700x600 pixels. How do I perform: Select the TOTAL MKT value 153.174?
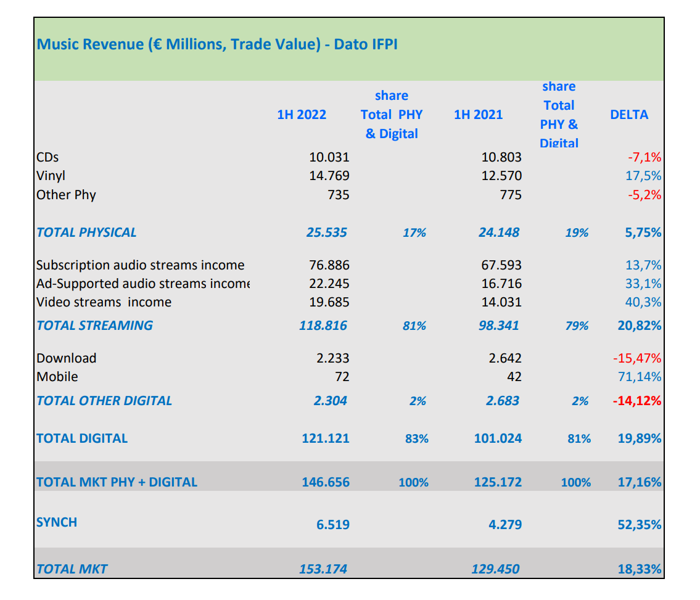click(324, 569)
